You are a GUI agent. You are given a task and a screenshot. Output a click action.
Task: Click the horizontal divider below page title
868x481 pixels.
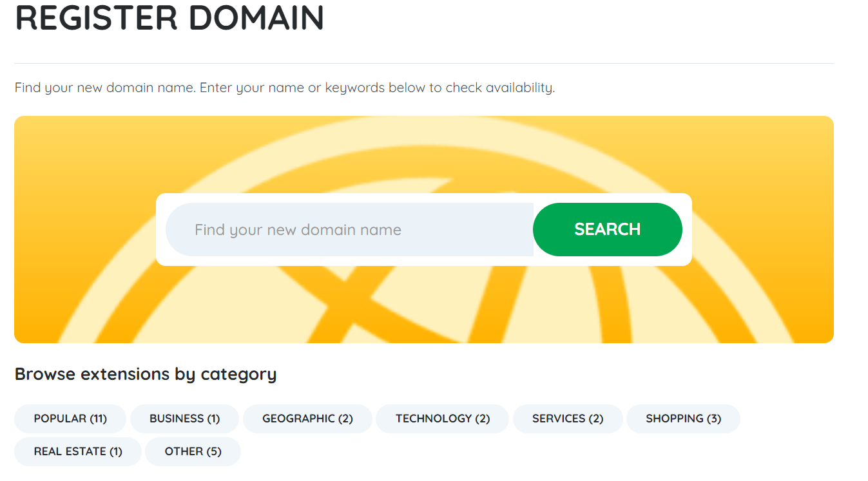tap(424, 64)
